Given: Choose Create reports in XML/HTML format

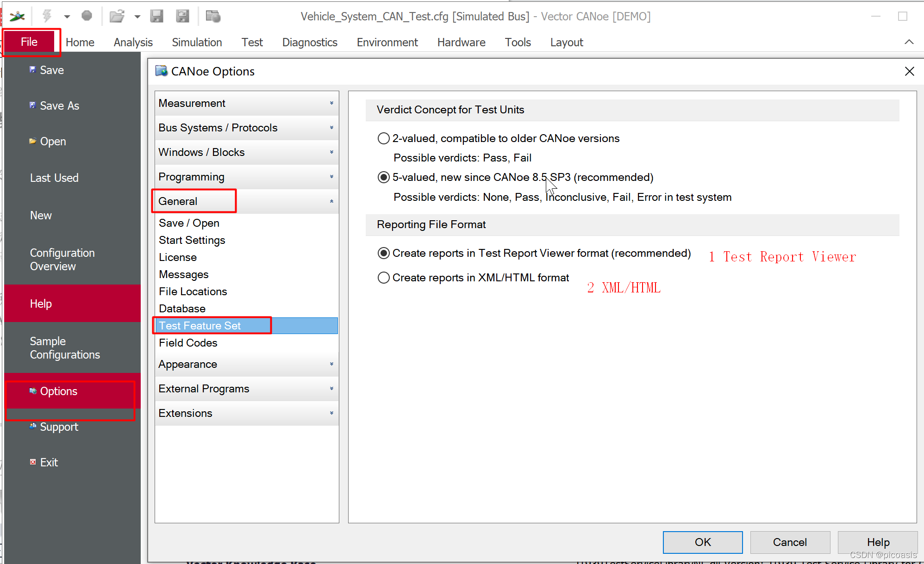Looking at the screenshot, I should point(383,278).
